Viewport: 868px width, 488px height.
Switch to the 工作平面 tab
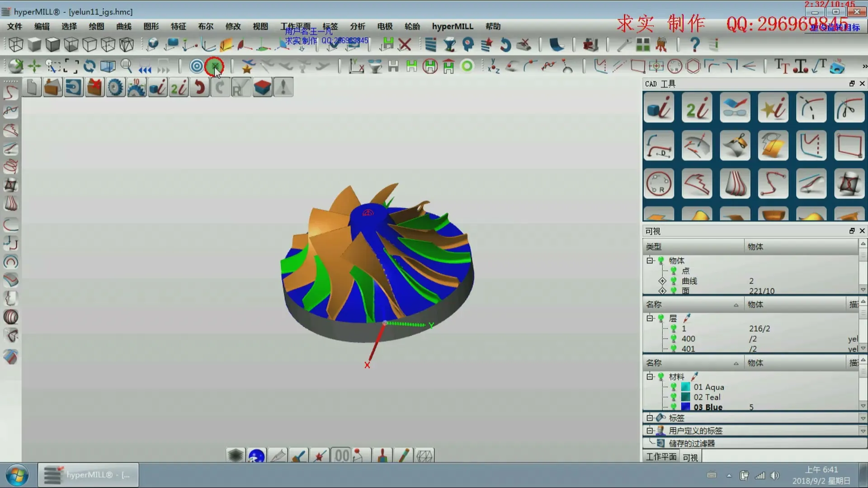[661, 457]
